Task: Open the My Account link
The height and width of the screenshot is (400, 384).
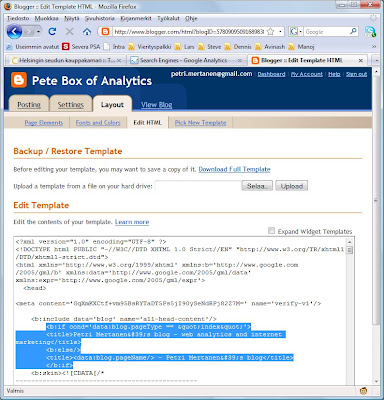Action: pyautogui.click(x=307, y=74)
